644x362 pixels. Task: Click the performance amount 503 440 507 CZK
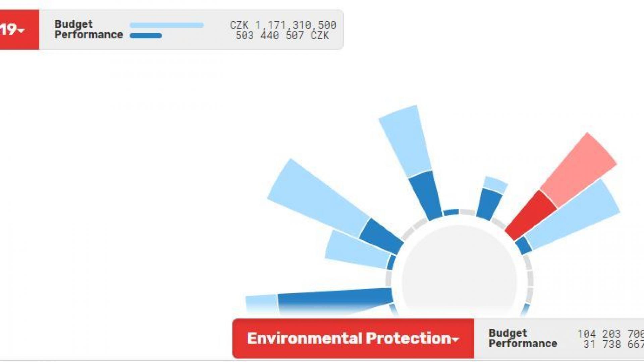tap(282, 36)
